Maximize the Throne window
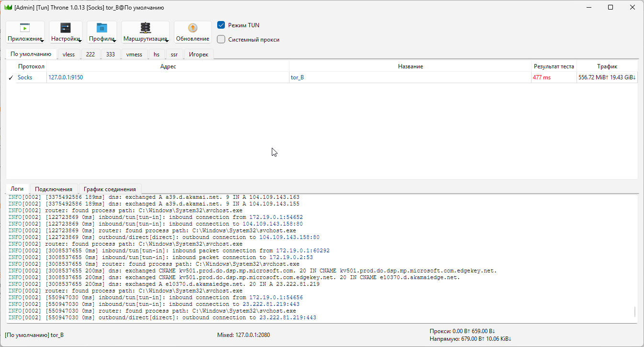The height and width of the screenshot is (347, 644). (x=611, y=7)
